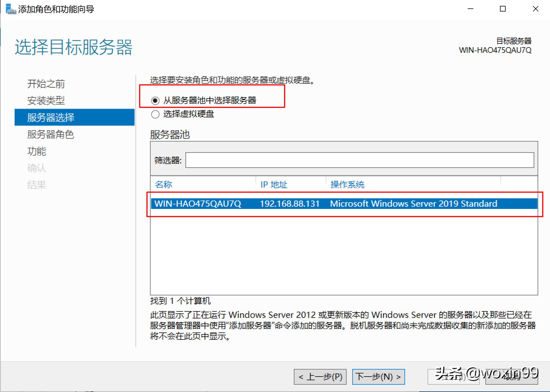This screenshot has width=550, height=392.
Task: Click the Microsoft Windows Server 2019 Standard entry
Action: click(x=413, y=204)
